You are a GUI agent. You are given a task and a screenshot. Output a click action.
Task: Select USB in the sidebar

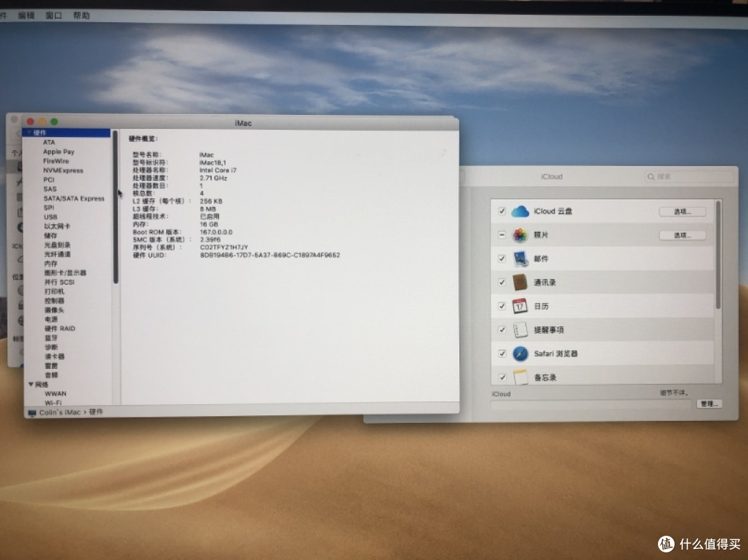(x=50, y=217)
